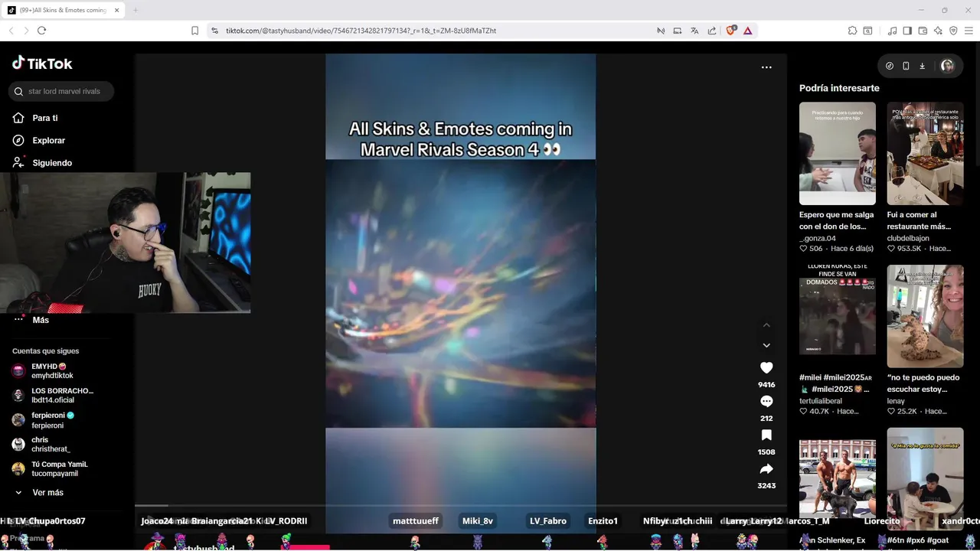This screenshot has width=980, height=551.
Task: Click the TikTok logo
Action: point(42,64)
